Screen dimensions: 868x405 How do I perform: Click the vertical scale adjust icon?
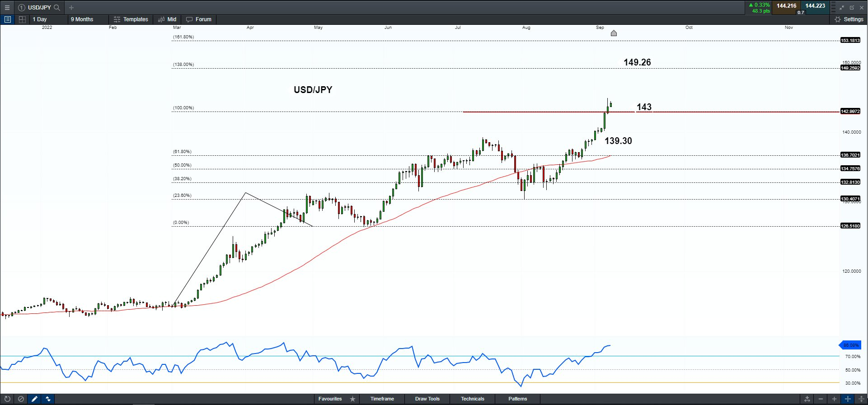click(861, 399)
